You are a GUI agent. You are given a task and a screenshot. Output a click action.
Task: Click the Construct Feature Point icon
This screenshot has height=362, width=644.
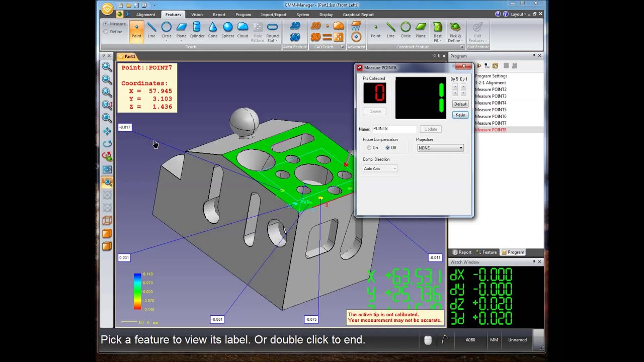(x=375, y=30)
